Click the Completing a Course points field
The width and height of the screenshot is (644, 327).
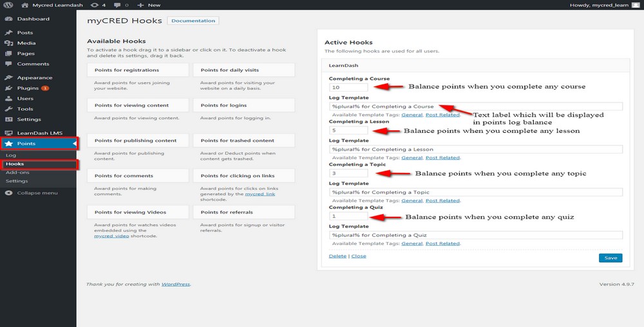pyautogui.click(x=348, y=87)
